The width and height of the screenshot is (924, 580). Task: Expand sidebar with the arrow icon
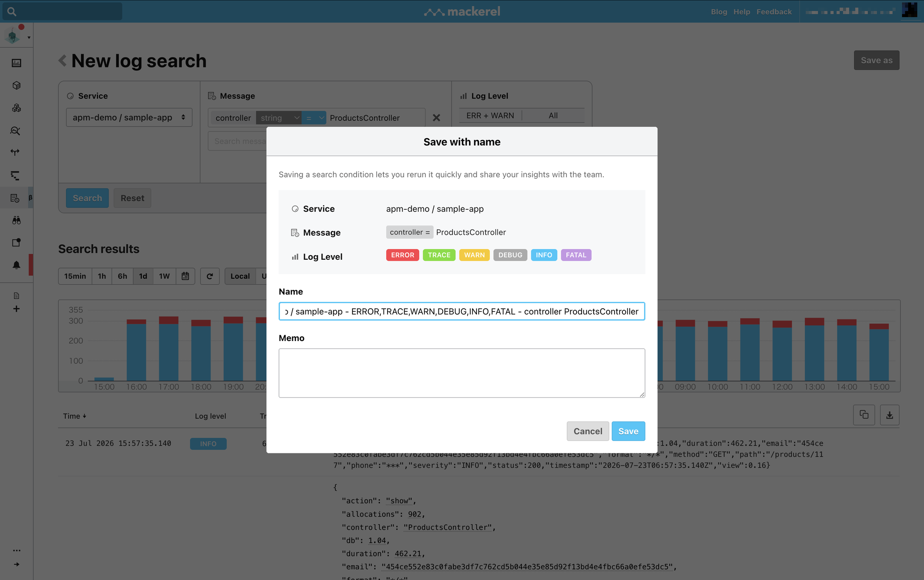pos(17,564)
